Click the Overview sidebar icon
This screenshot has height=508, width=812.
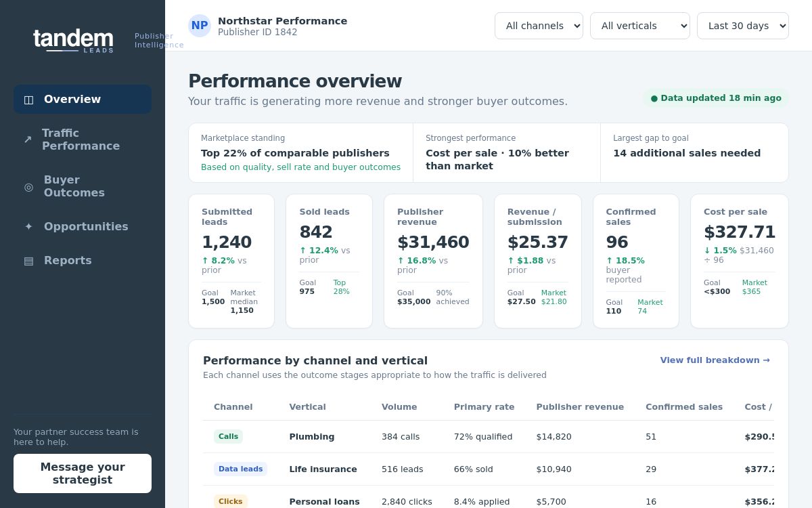(28, 100)
